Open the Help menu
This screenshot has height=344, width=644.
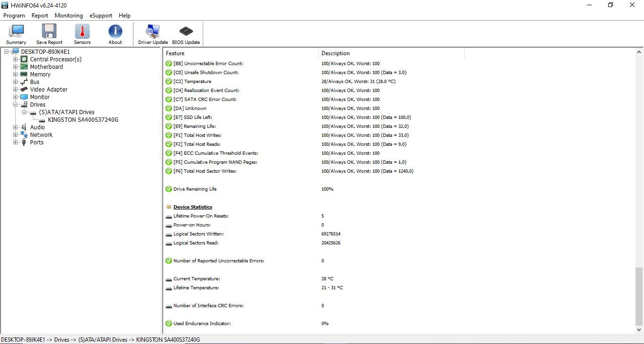pyautogui.click(x=124, y=16)
